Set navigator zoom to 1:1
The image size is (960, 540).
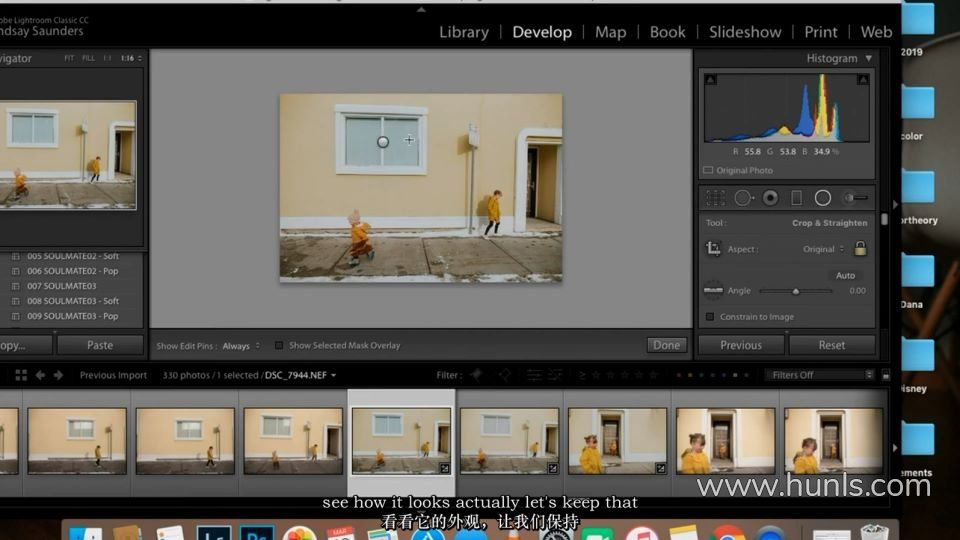tap(108, 58)
